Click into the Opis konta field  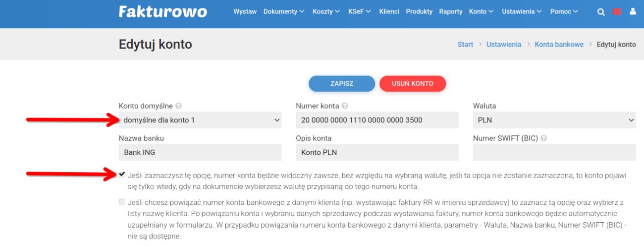click(x=377, y=152)
